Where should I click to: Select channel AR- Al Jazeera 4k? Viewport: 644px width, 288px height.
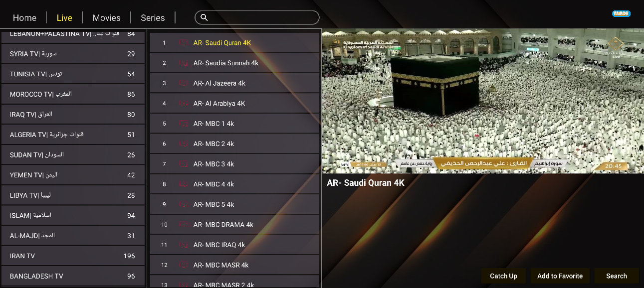[234, 83]
